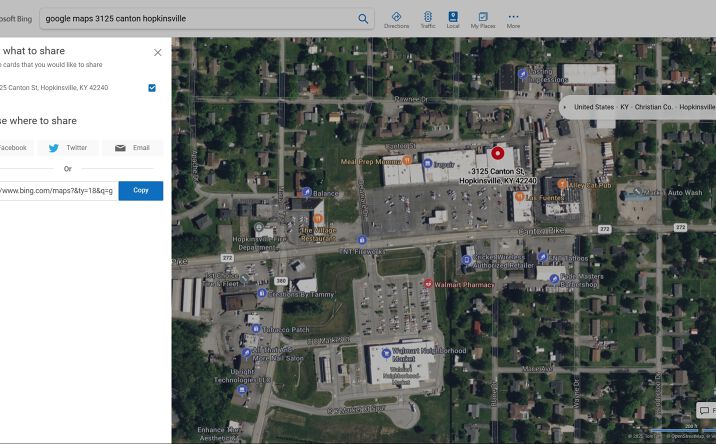Toggle the Traffic layer
The height and width of the screenshot is (444, 716).
click(x=427, y=20)
